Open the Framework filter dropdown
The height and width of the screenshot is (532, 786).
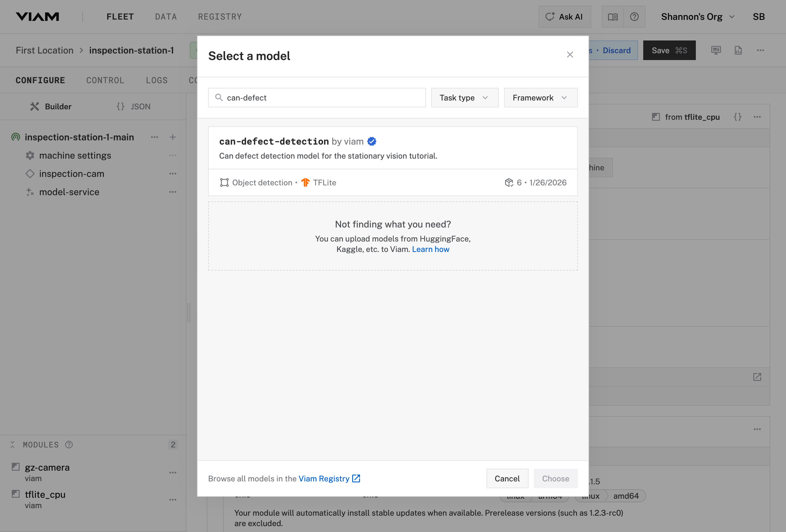click(x=540, y=98)
